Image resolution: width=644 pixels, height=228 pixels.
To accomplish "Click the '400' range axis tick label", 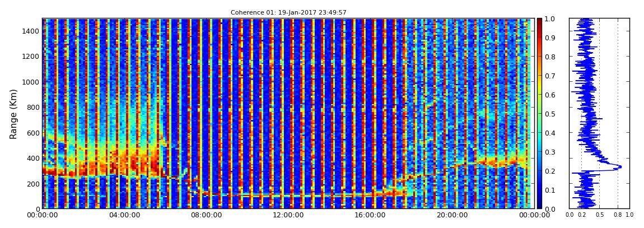I will point(33,158).
